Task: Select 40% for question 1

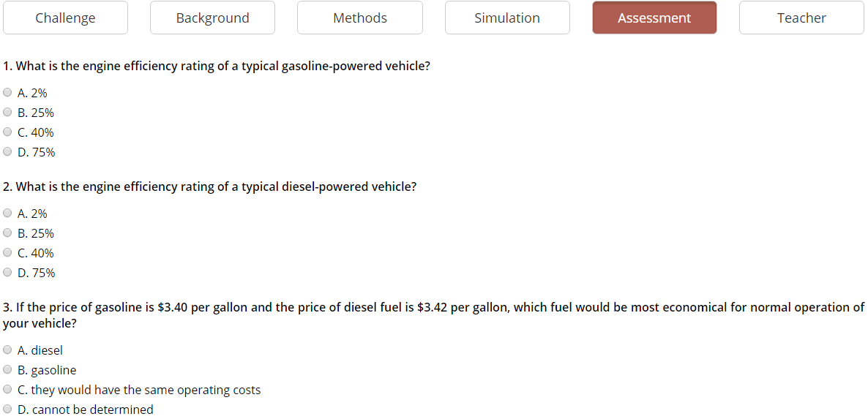Action: [7, 132]
